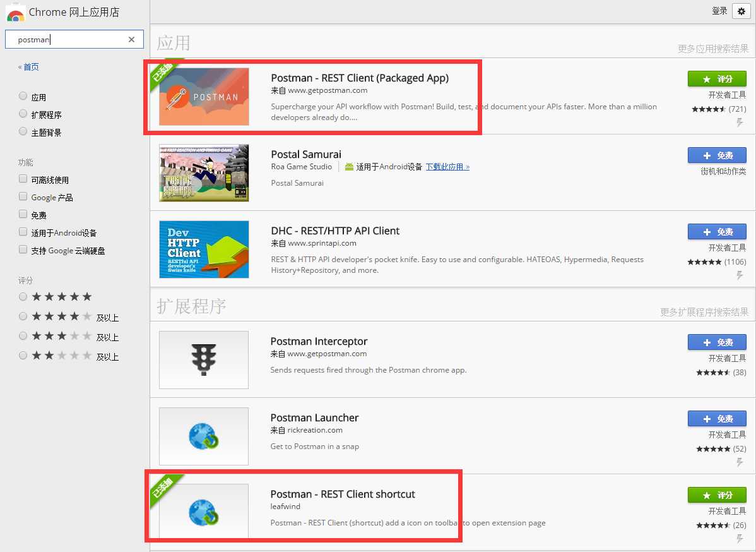Add Postal Samurai with 免费 button
The height and width of the screenshot is (552, 756).
(x=717, y=155)
